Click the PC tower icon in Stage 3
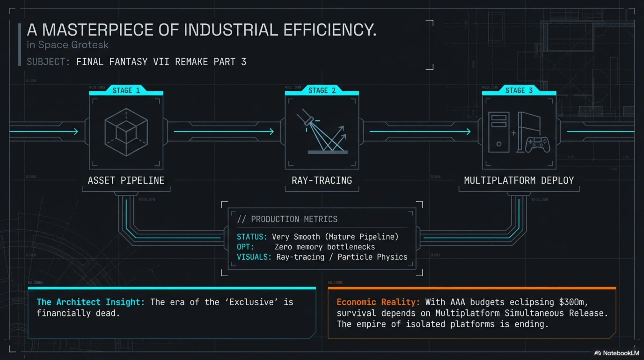 499,132
